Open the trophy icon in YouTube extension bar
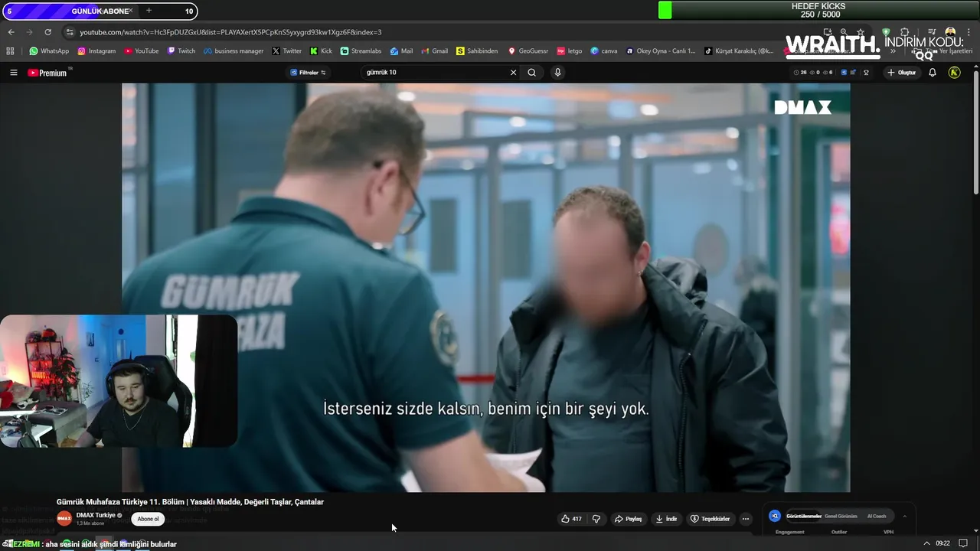 coord(866,73)
